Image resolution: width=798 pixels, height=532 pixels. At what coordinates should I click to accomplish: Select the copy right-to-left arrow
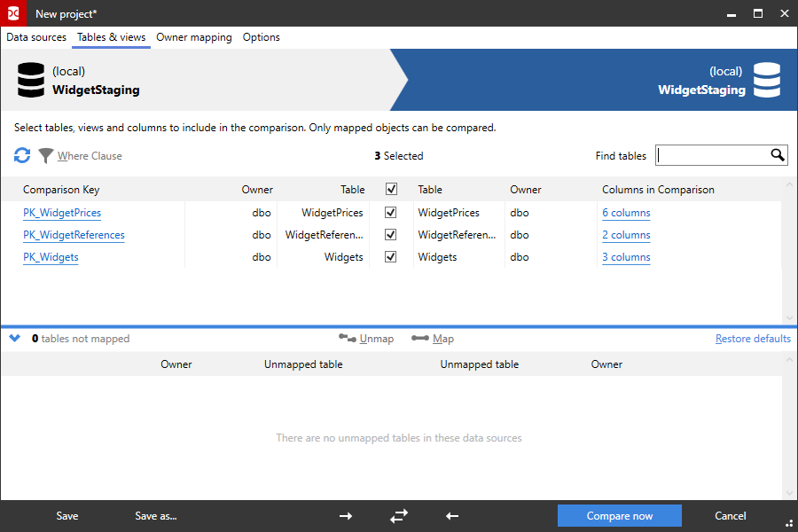pos(451,515)
